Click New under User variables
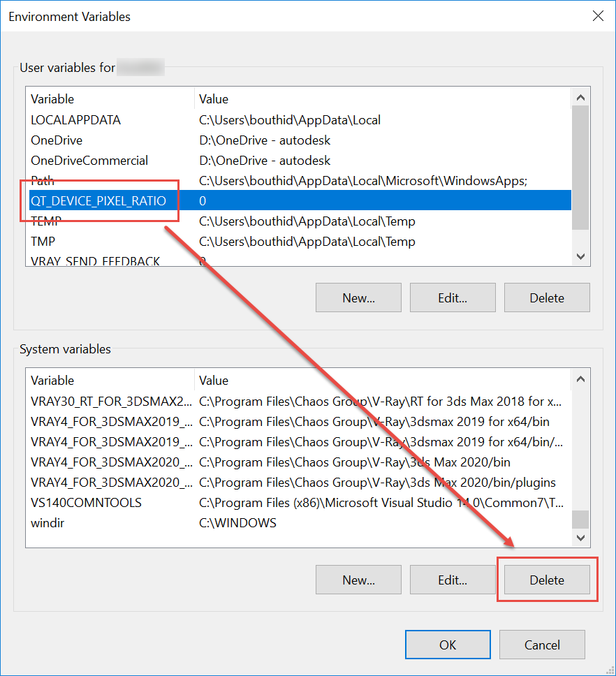 click(358, 297)
